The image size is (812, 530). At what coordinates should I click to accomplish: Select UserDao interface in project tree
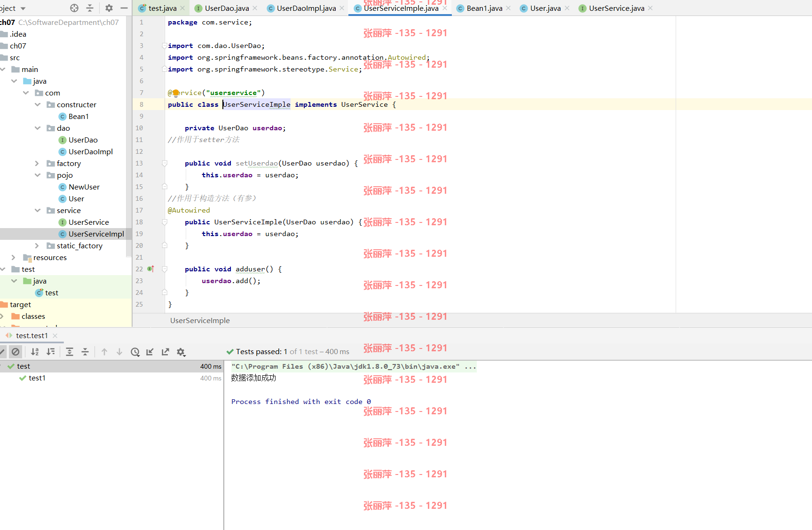(x=83, y=140)
